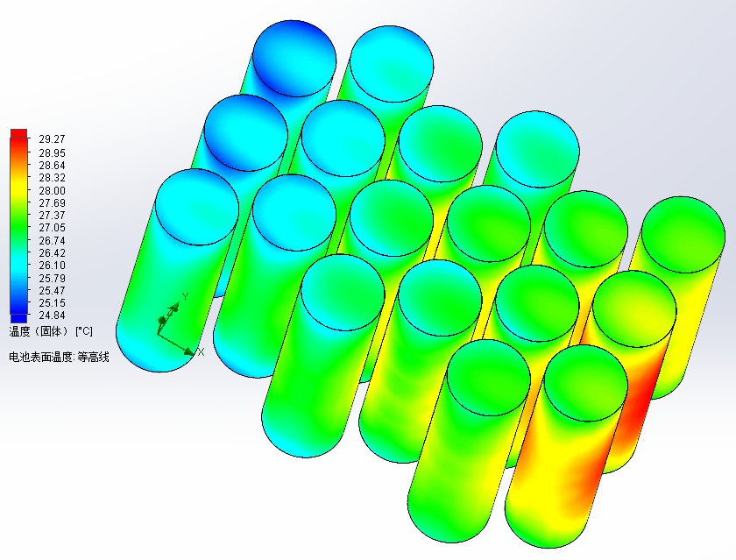Image resolution: width=736 pixels, height=560 pixels.
Task: Click the legend value 28.00
Action: pyautogui.click(x=52, y=190)
